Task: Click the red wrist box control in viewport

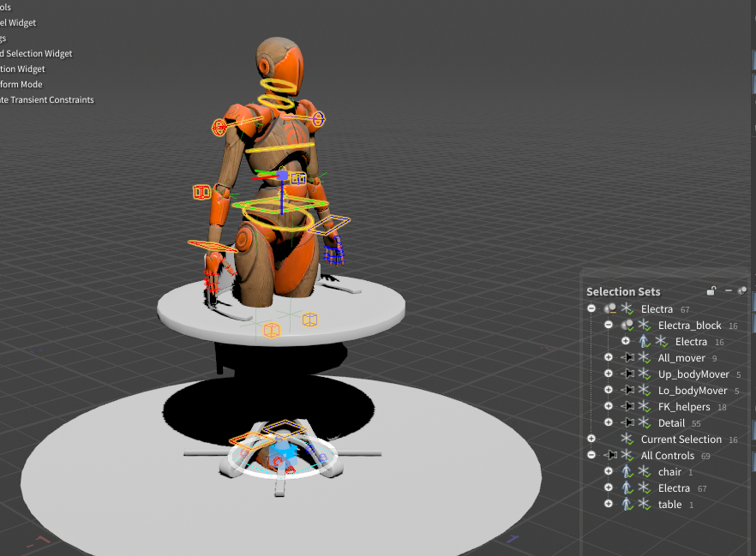Action: 201,192
